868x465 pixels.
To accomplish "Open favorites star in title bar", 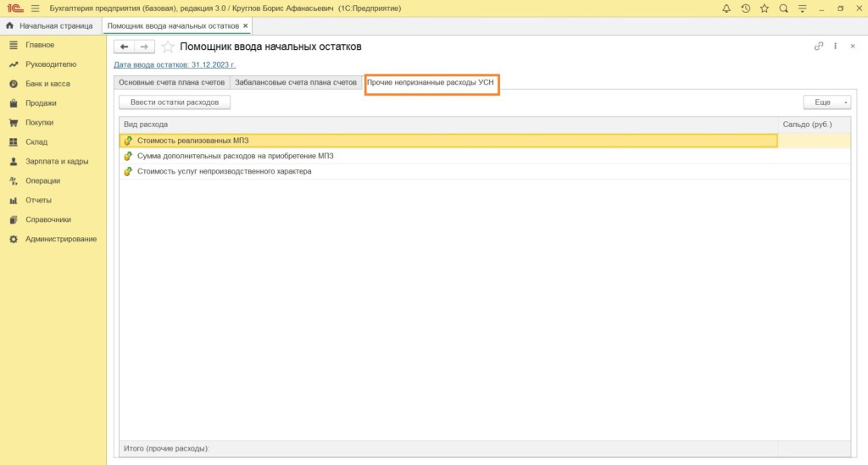I will pos(764,8).
